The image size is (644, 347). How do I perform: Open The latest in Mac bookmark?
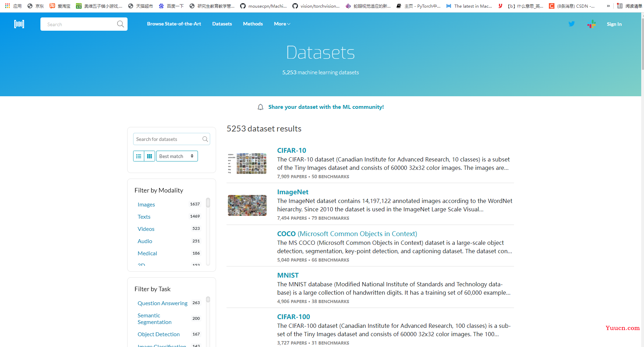469,6
